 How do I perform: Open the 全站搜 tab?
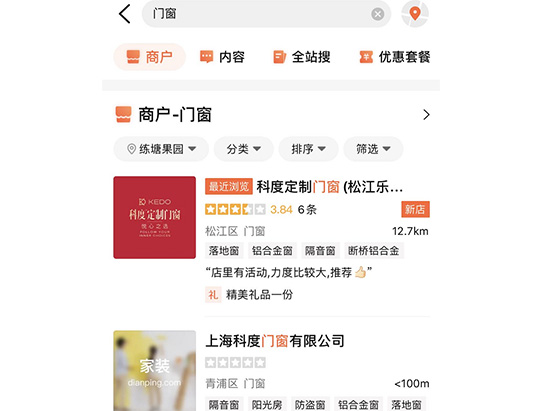click(x=302, y=57)
